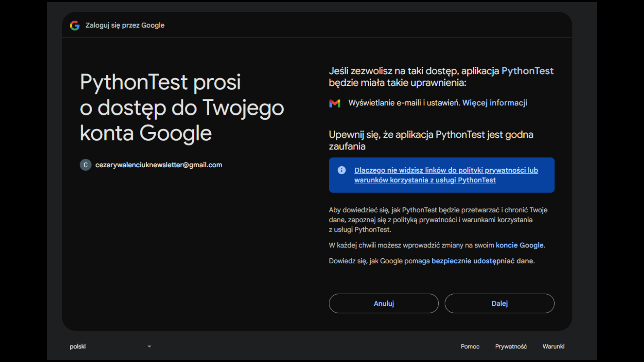Click the heading 'PythonTest prosi o dostęp'
The image size is (644, 362).
(182, 108)
